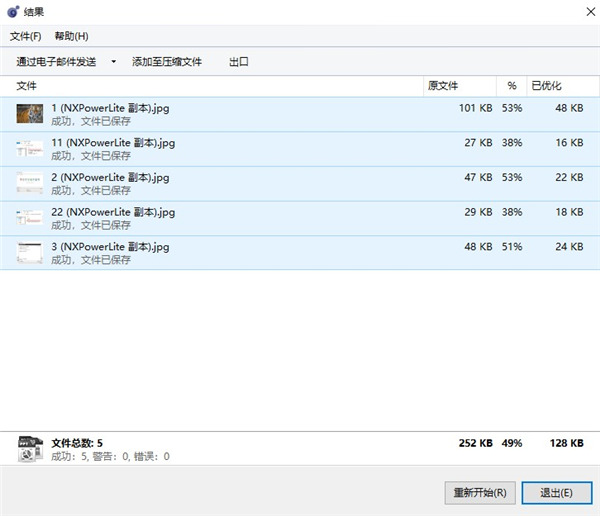Click the thumbnail of 1 (NXPowerLite 副本).jpg
The height and width of the screenshot is (516, 600).
[30, 114]
